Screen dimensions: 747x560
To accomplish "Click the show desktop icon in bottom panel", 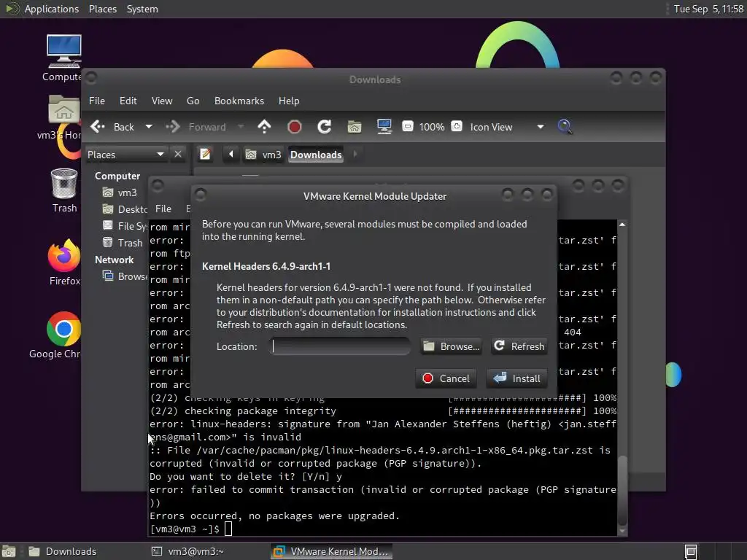I will [x=9, y=551].
